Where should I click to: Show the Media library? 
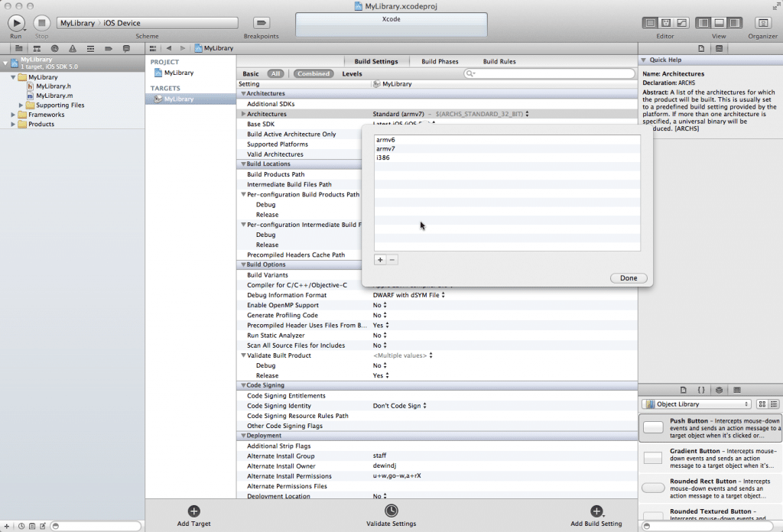tap(737, 390)
